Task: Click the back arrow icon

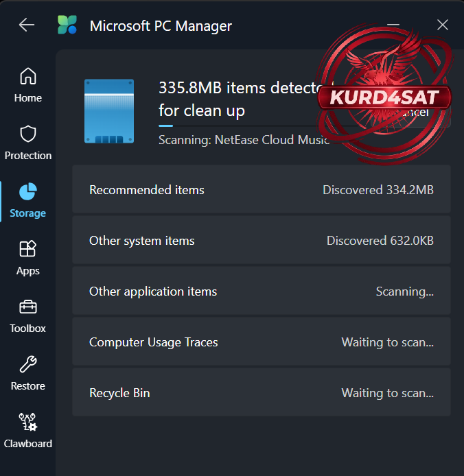Action: pyautogui.click(x=27, y=25)
